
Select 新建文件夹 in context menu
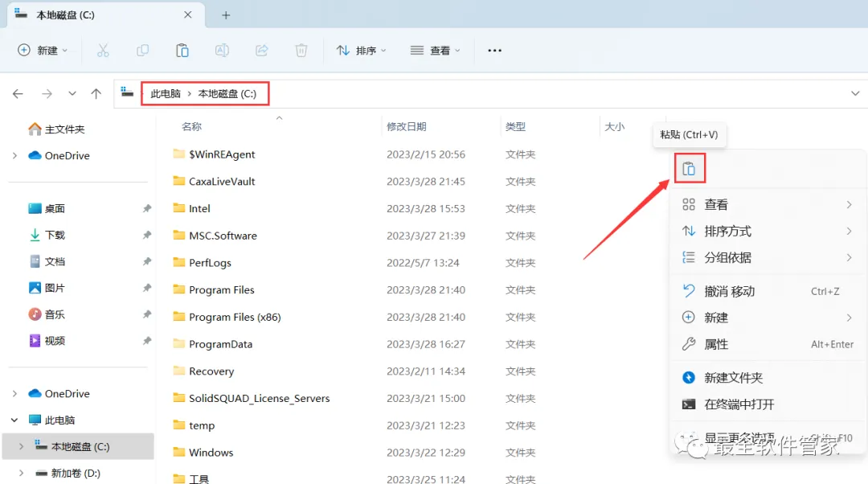[x=768, y=378]
